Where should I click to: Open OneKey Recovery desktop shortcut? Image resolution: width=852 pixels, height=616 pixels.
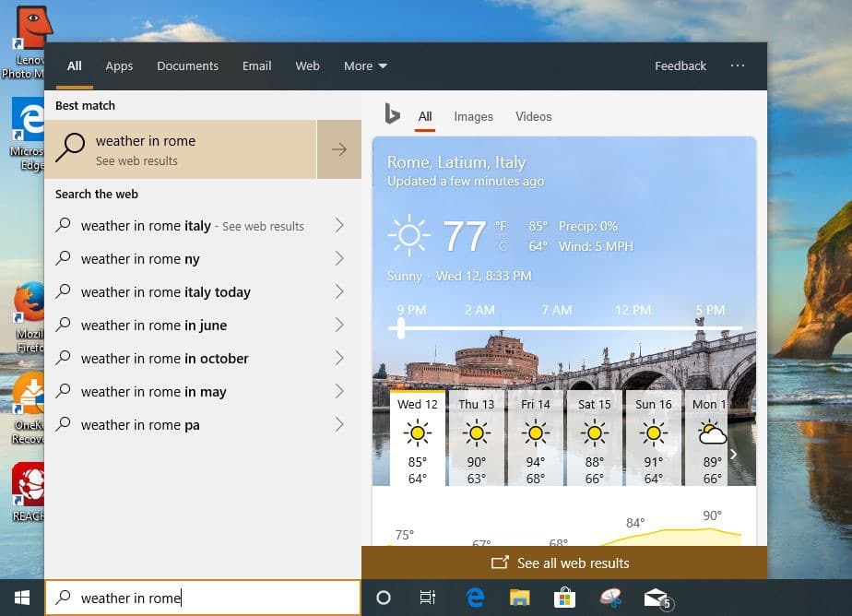(x=29, y=408)
